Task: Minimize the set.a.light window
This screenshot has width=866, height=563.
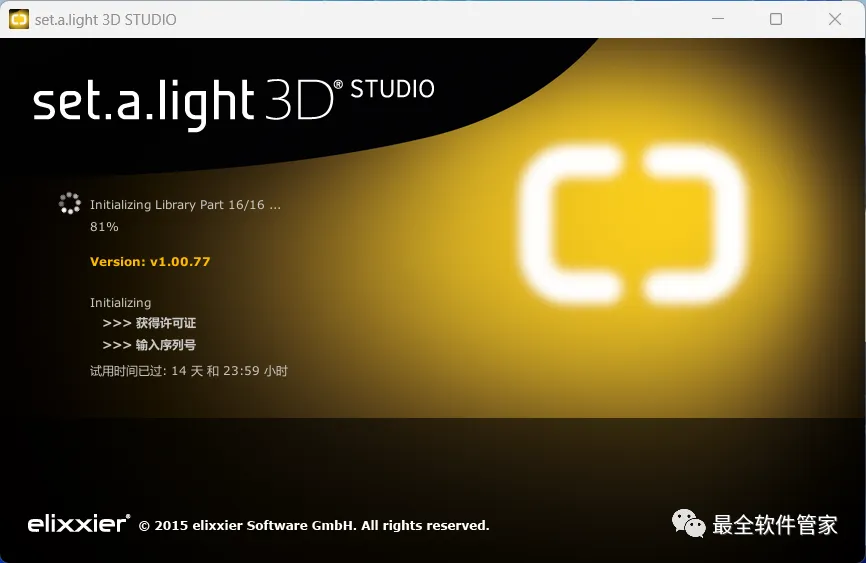Action: 718,19
